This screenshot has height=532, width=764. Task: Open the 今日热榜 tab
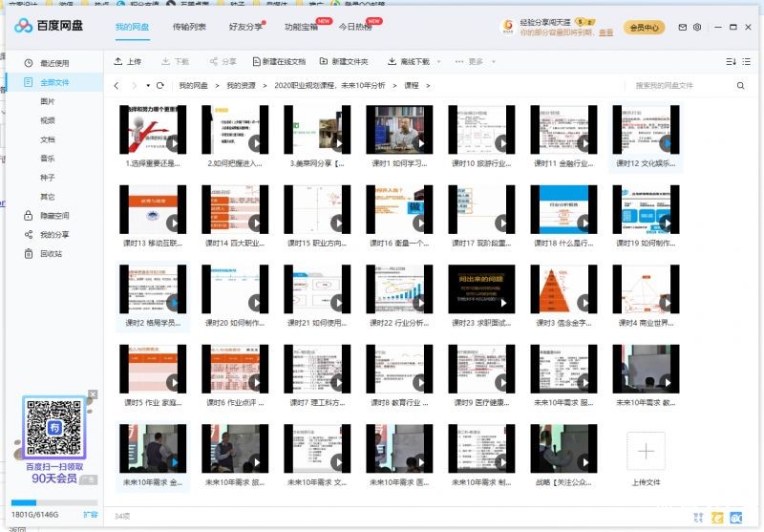[355, 27]
